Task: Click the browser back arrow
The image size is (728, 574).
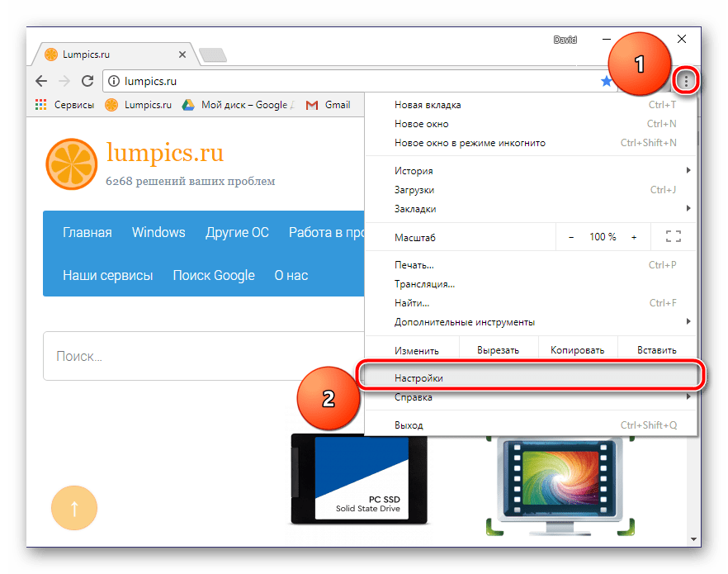Action: tap(41, 81)
